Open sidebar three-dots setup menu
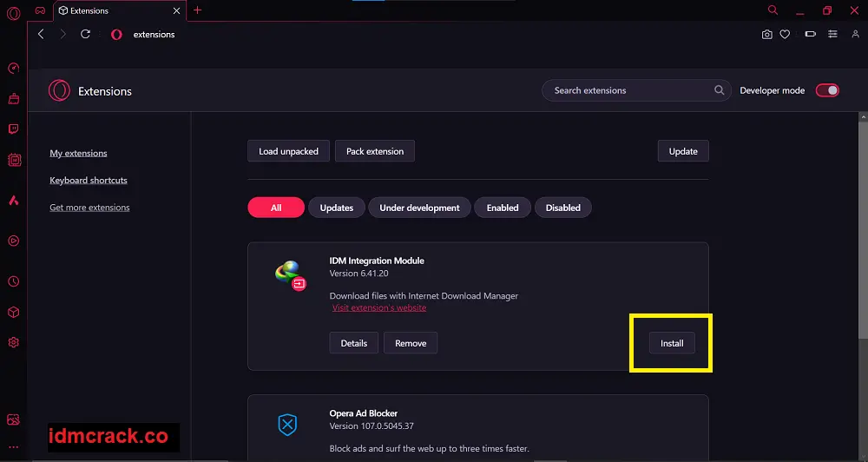868x462 pixels. [x=14, y=447]
